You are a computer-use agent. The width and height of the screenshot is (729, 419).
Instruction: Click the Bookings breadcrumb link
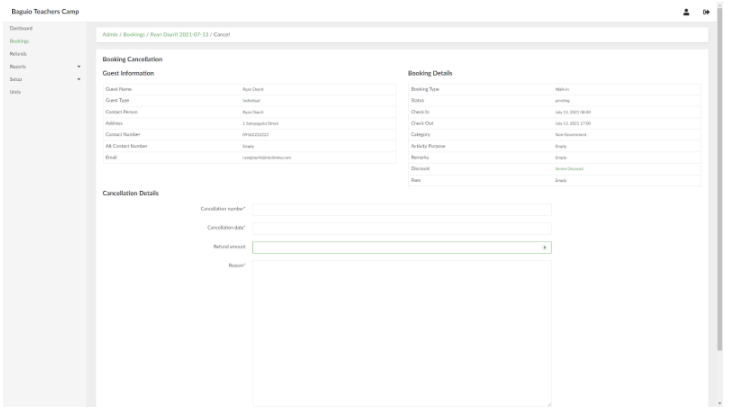click(x=133, y=35)
